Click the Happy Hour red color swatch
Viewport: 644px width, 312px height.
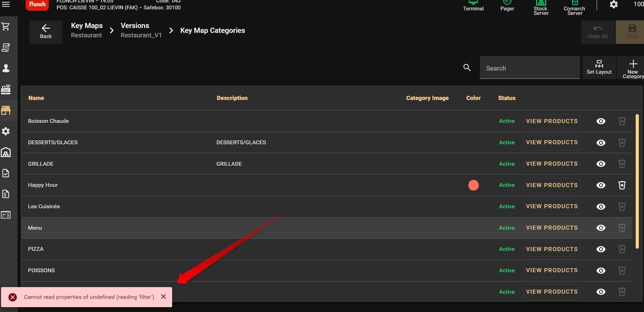(473, 185)
